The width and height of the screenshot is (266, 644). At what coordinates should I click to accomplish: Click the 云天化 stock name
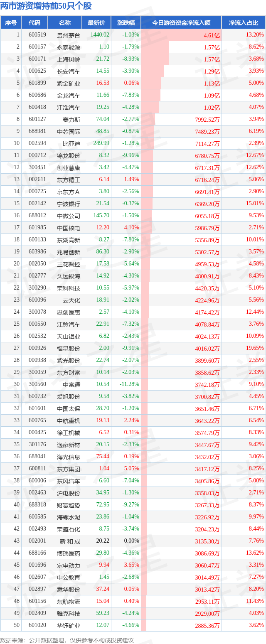[71, 300]
